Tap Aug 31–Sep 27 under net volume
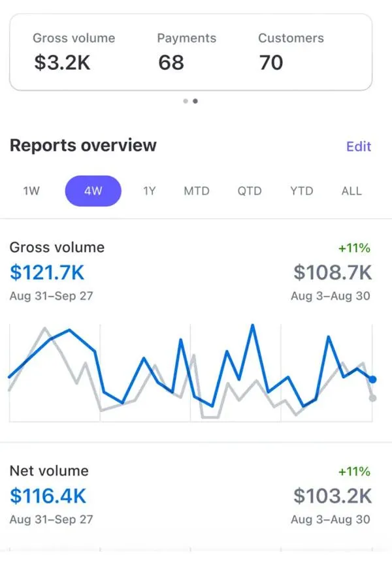Viewport: 392px width, 561px height. point(51,519)
